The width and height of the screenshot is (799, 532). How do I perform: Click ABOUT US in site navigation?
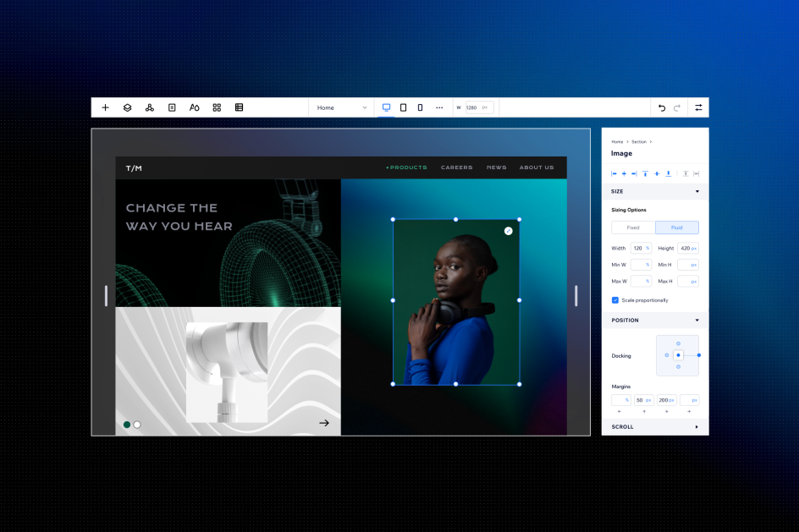[537, 167]
